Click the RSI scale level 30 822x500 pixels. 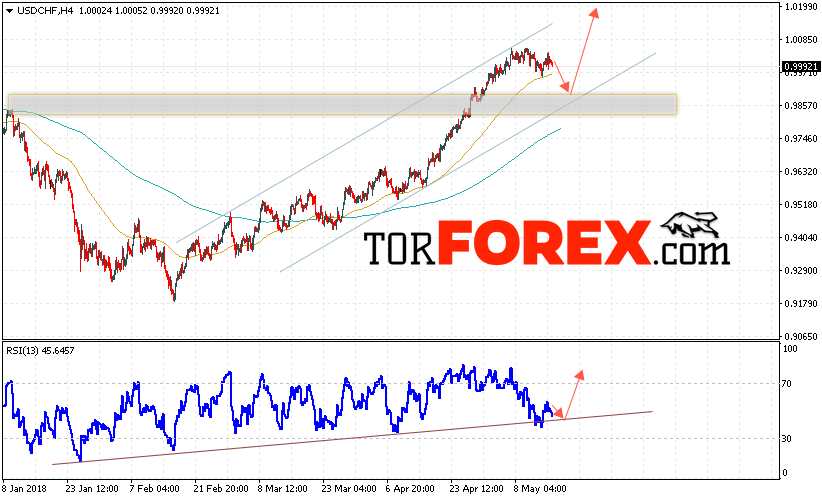coord(786,439)
